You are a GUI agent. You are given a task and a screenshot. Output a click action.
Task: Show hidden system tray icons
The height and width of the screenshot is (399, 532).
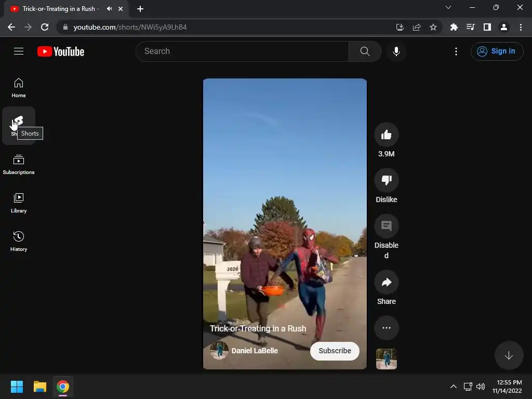tap(453, 387)
